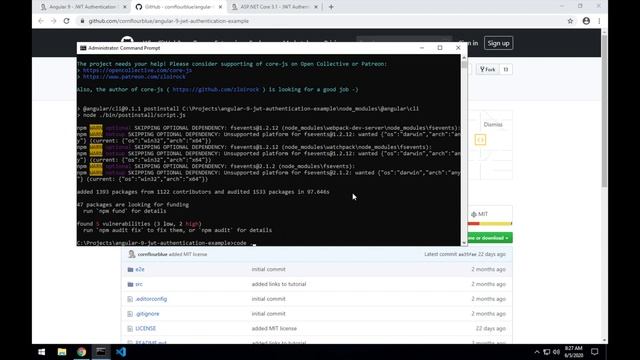Image resolution: width=640 pixels, height=360 pixels.
Task: Open the .editorconfig file
Action: 151,299
